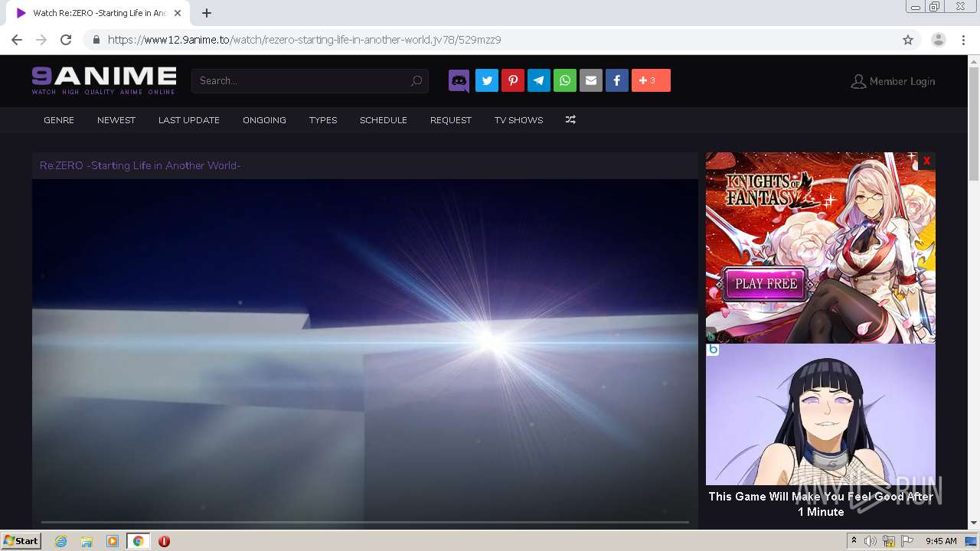
Task: Show hidden tray icons arrow
Action: click(854, 541)
